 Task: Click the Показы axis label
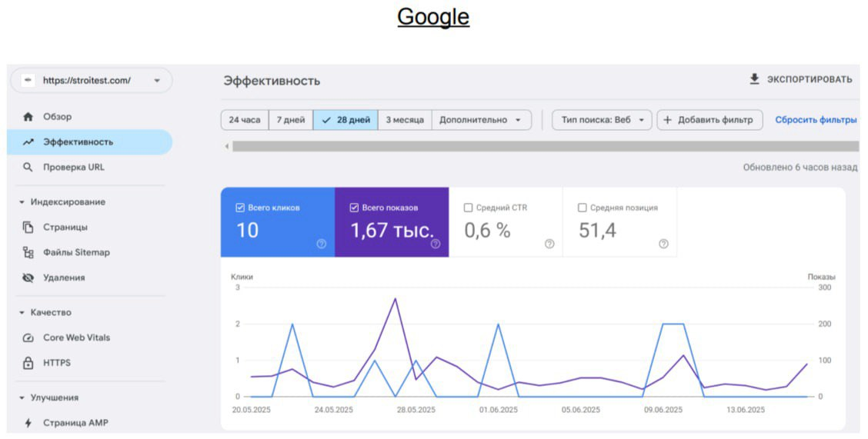(x=822, y=277)
